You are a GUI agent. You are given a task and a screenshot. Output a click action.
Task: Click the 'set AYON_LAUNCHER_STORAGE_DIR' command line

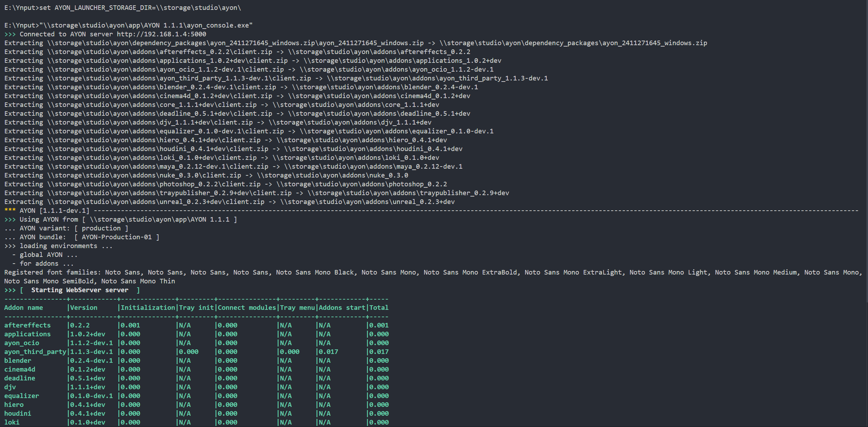(123, 8)
